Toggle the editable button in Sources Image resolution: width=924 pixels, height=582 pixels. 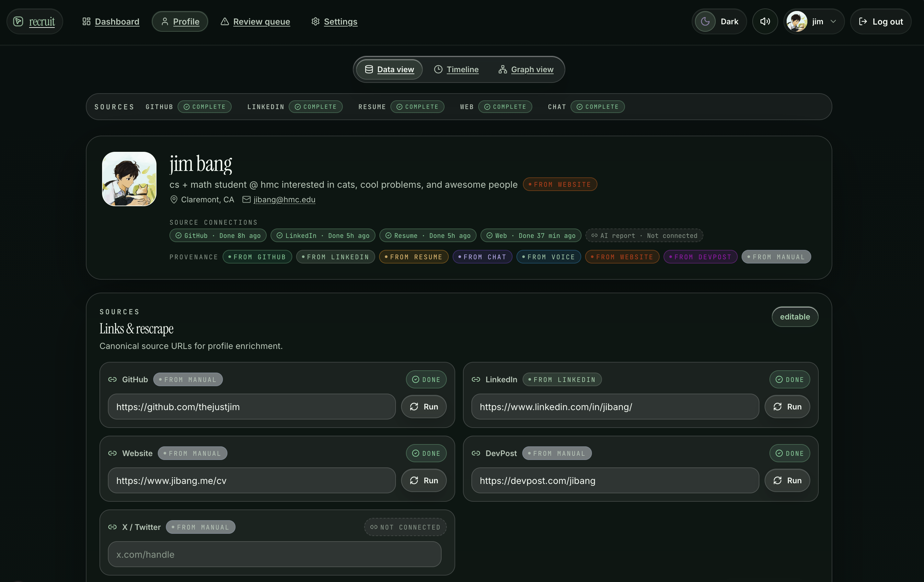[795, 317]
